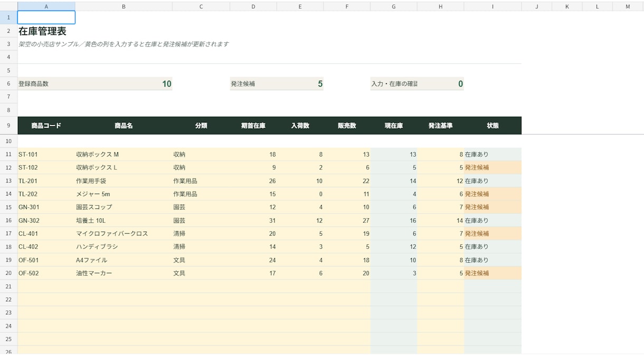Click the メジャー 5m cell
644x355 pixels.
[124, 194]
